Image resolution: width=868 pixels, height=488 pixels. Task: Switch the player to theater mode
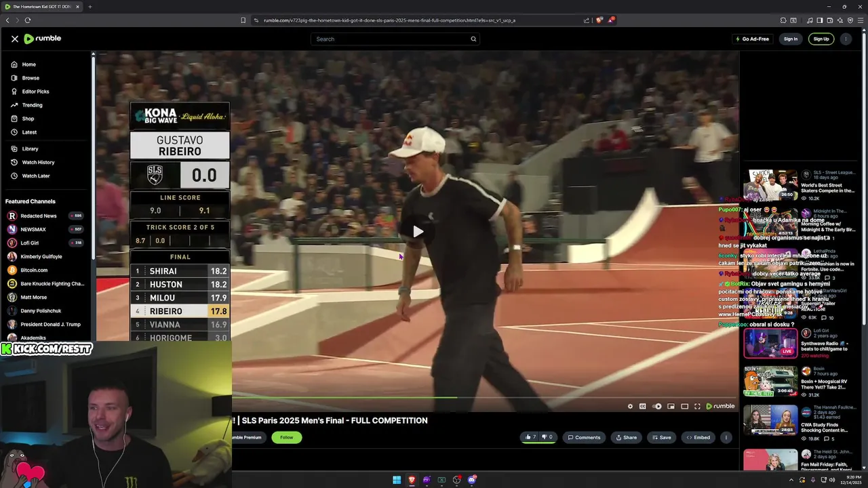[684, 406]
